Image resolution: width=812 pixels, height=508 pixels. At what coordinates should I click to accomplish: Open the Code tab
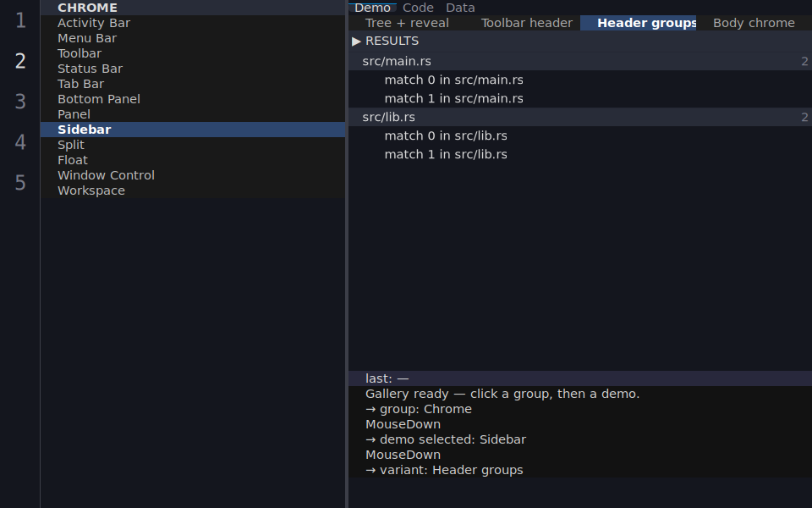tap(418, 8)
